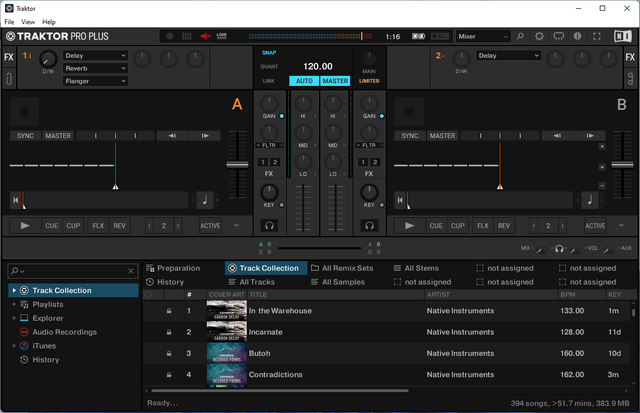640x413 pixels.
Task: Open the Reverb effect dropdown in FX unit 1
Action: (96, 69)
